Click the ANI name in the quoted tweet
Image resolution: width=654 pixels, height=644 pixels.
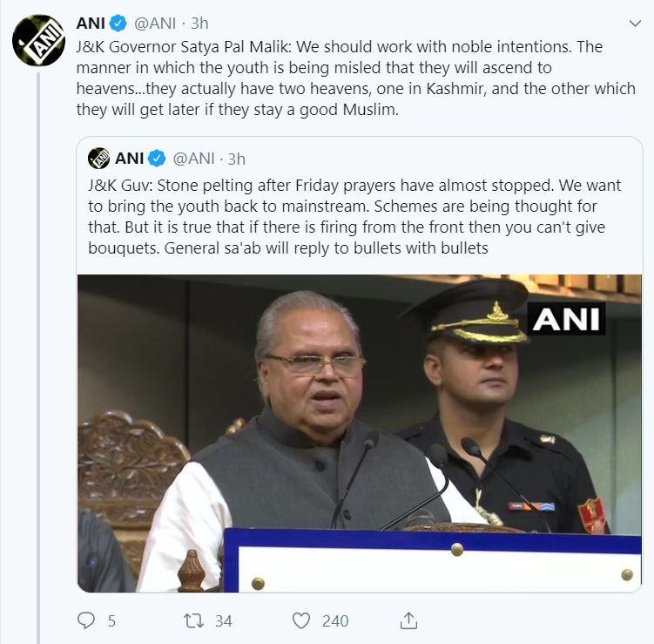pos(129,159)
